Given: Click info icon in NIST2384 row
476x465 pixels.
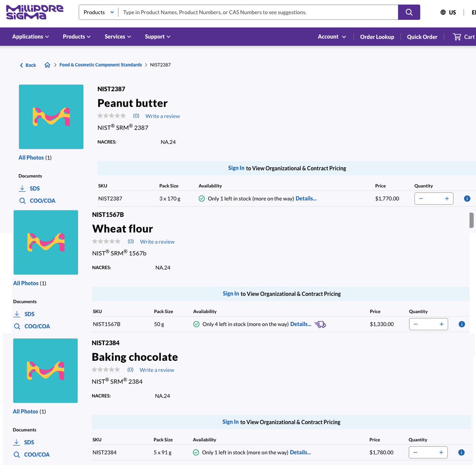Looking at the screenshot, I should 461,452.
